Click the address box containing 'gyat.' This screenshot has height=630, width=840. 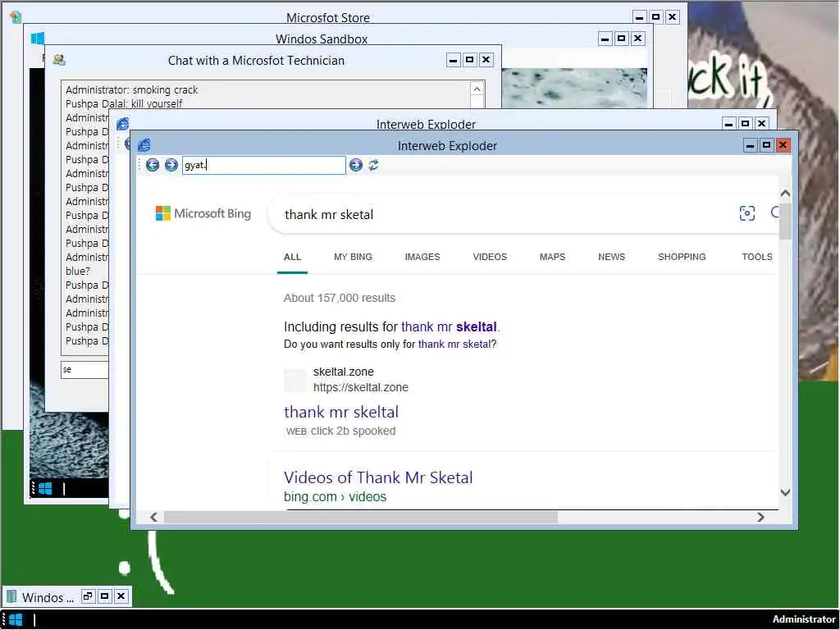click(x=263, y=165)
